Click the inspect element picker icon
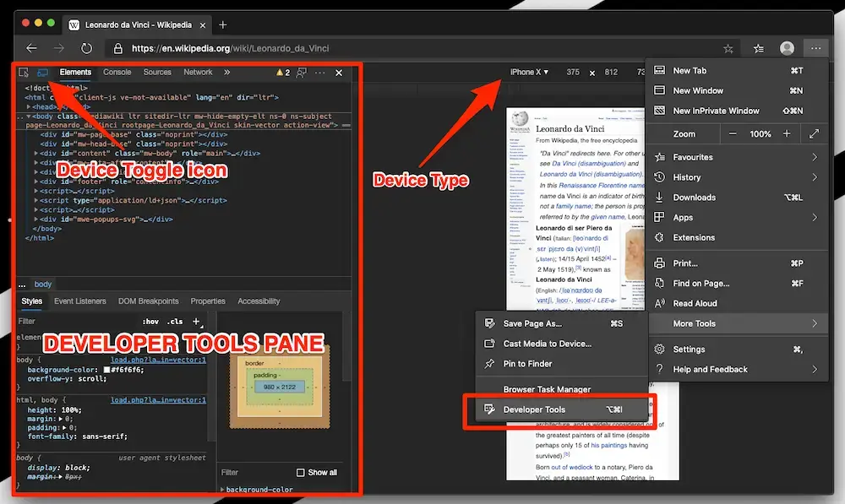This screenshot has height=504, width=845. 24,73
